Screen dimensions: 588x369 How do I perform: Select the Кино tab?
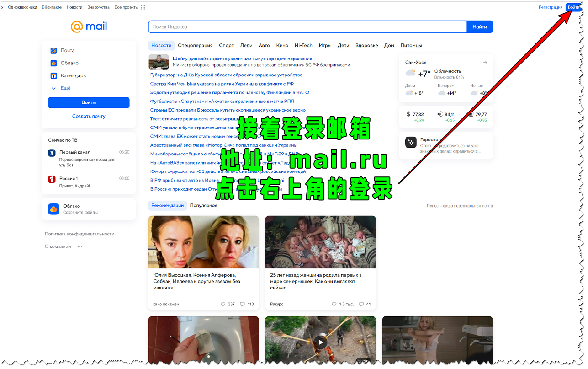282,45
